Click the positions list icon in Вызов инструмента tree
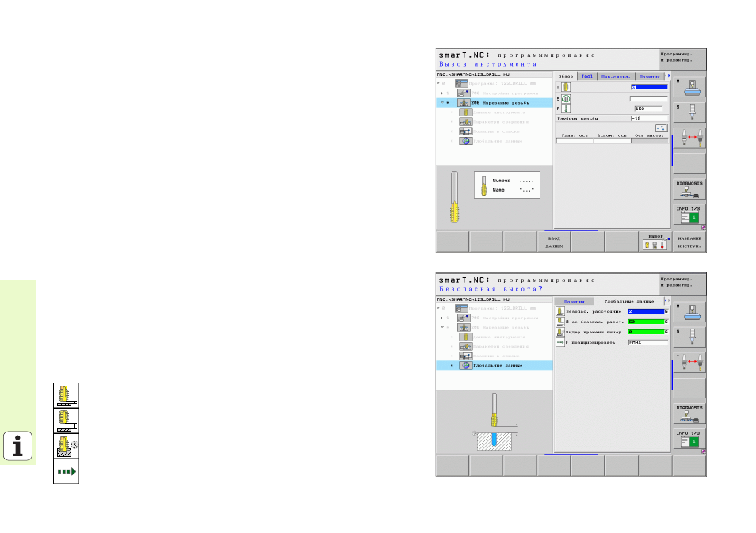The width and height of the screenshot is (756, 533). [466, 131]
